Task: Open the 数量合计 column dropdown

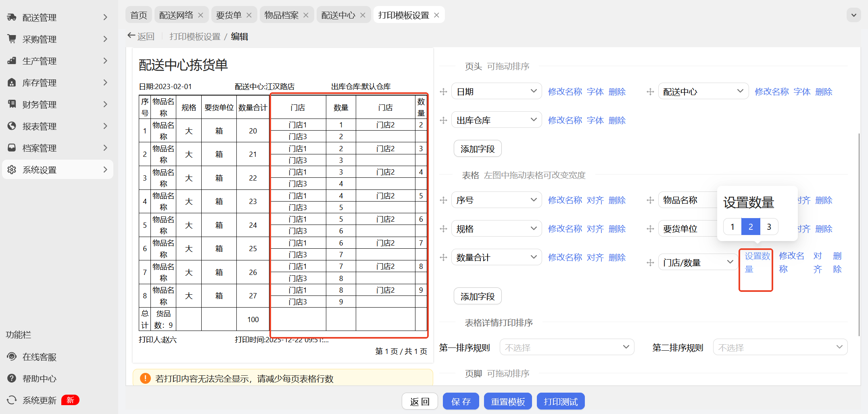Action: tap(496, 257)
